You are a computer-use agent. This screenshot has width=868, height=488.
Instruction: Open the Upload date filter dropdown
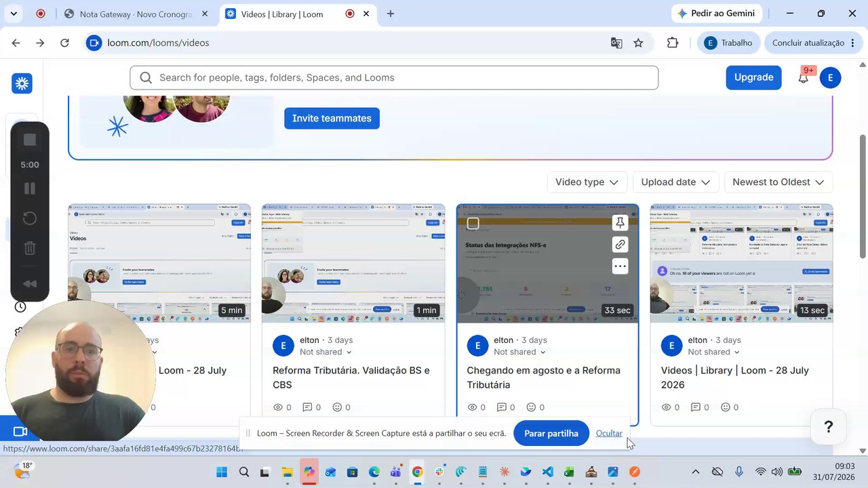[675, 182]
